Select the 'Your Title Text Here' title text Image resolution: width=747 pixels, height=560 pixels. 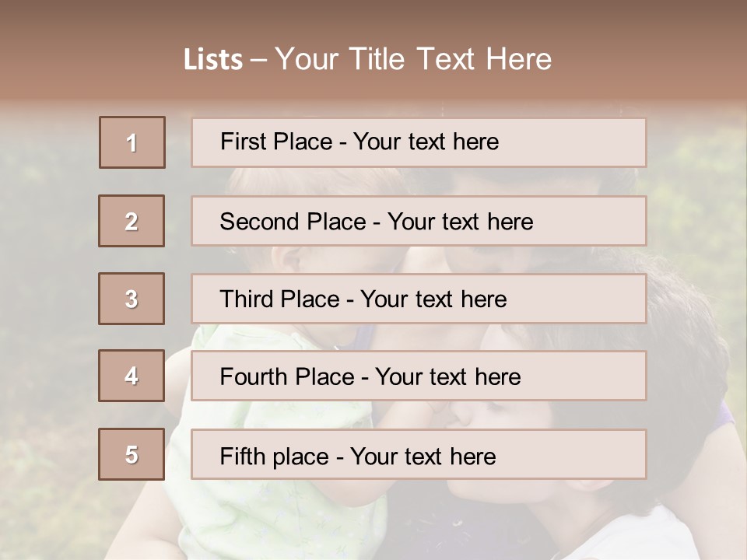413,59
